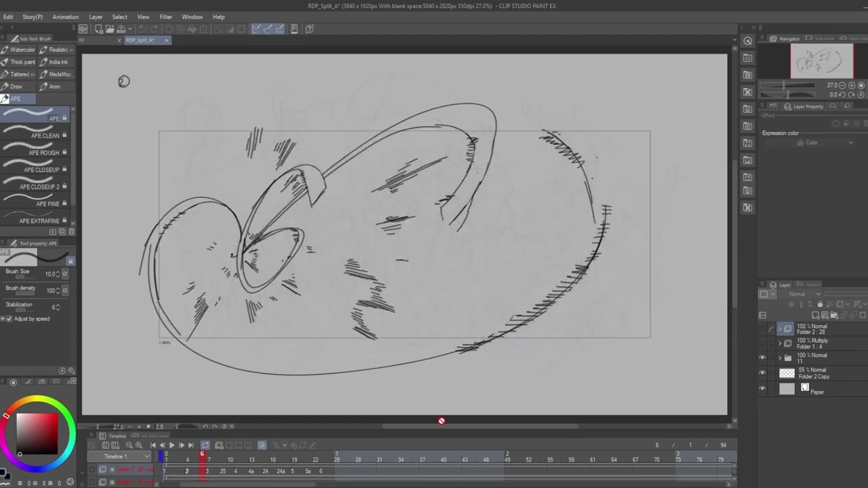Toggle the Folder 2 track checkbox in the timeline
This screenshot has height=488, width=868.
[x=92, y=470]
